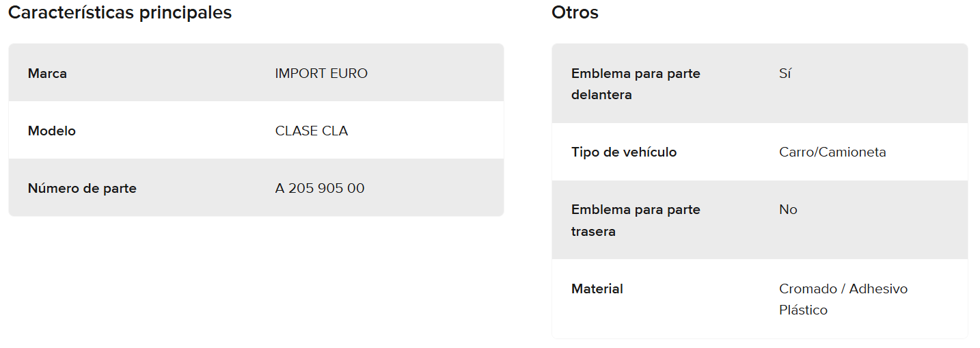Image resolution: width=980 pixels, height=348 pixels.
Task: Click the word "delantera" in the label
Action: pos(601,94)
